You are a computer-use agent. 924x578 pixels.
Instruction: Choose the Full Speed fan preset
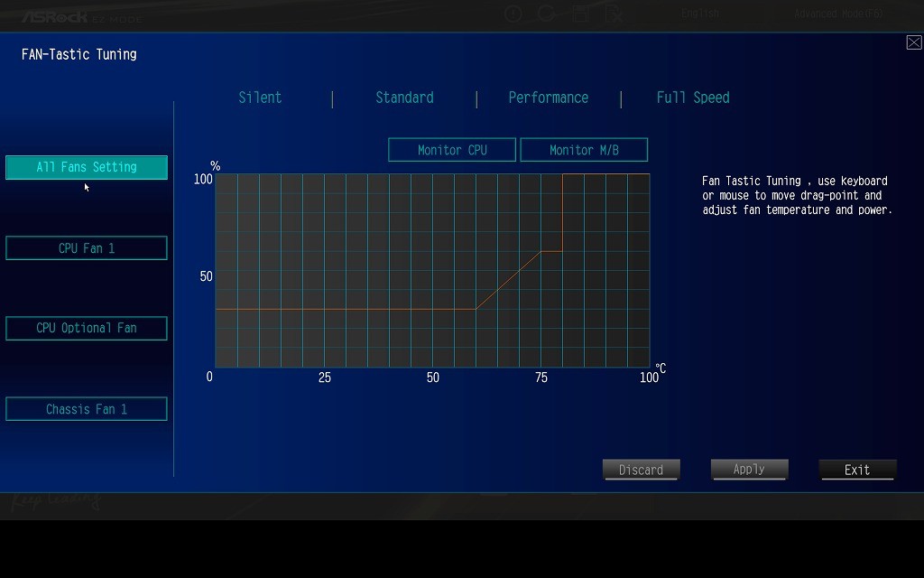[692, 98]
